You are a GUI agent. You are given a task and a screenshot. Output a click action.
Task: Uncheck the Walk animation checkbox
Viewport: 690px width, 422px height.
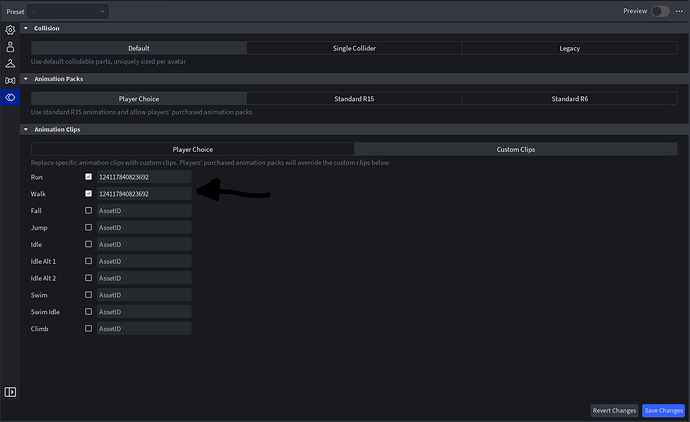point(88,193)
